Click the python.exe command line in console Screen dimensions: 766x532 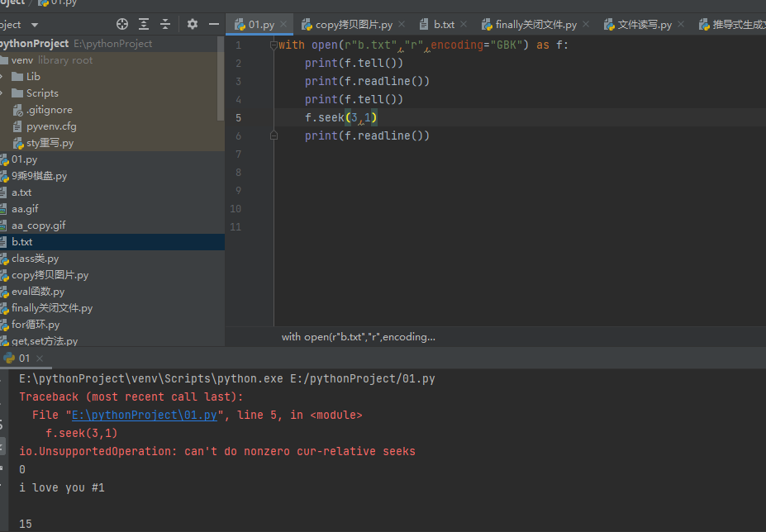coord(227,378)
